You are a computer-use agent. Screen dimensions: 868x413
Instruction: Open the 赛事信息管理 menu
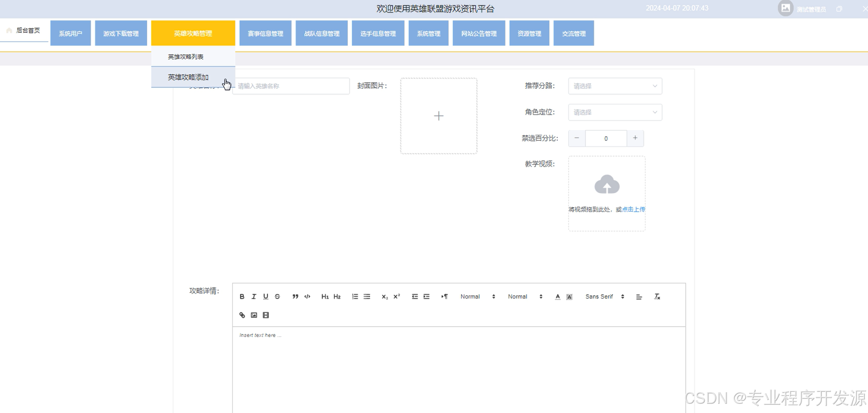point(265,33)
